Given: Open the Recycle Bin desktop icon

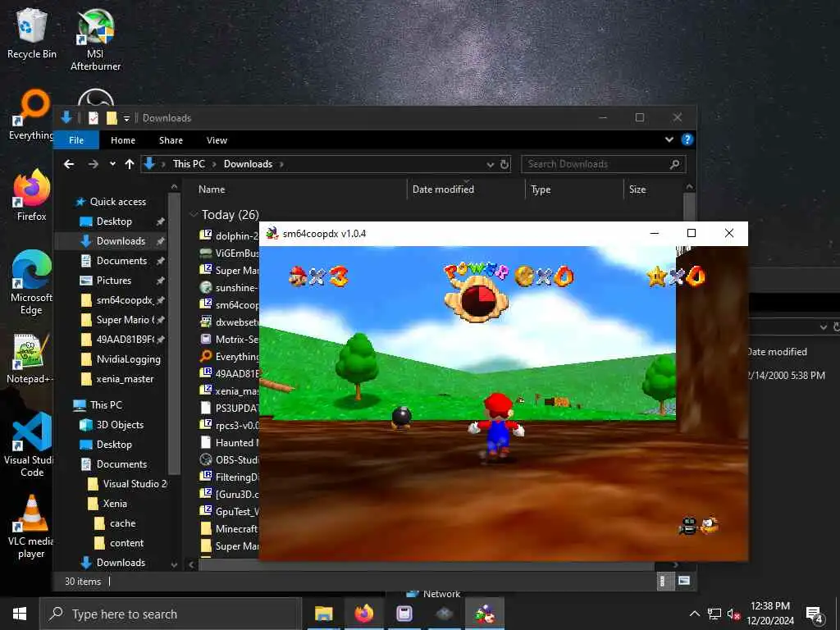Looking at the screenshot, I should point(31,33).
